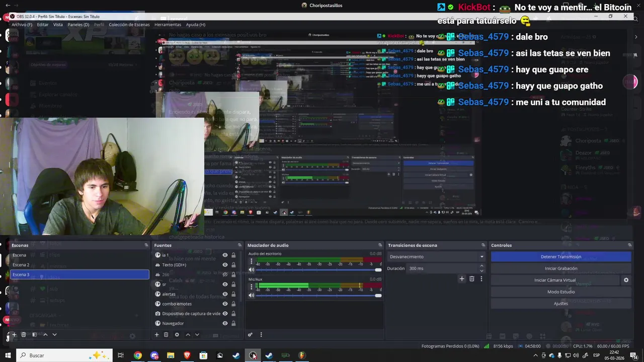Screen dimensions: 644x362
Task: Undock the Transiciones de escena panel
Action: point(483,245)
